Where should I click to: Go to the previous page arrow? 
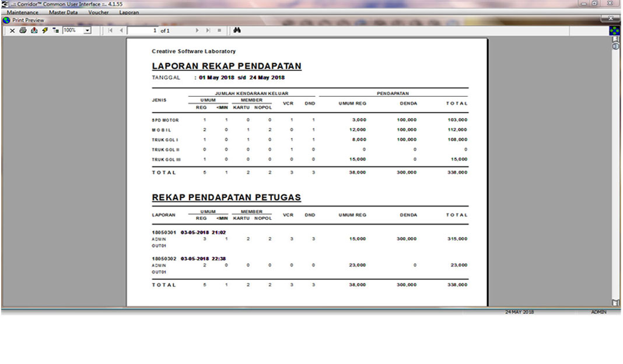(121, 30)
